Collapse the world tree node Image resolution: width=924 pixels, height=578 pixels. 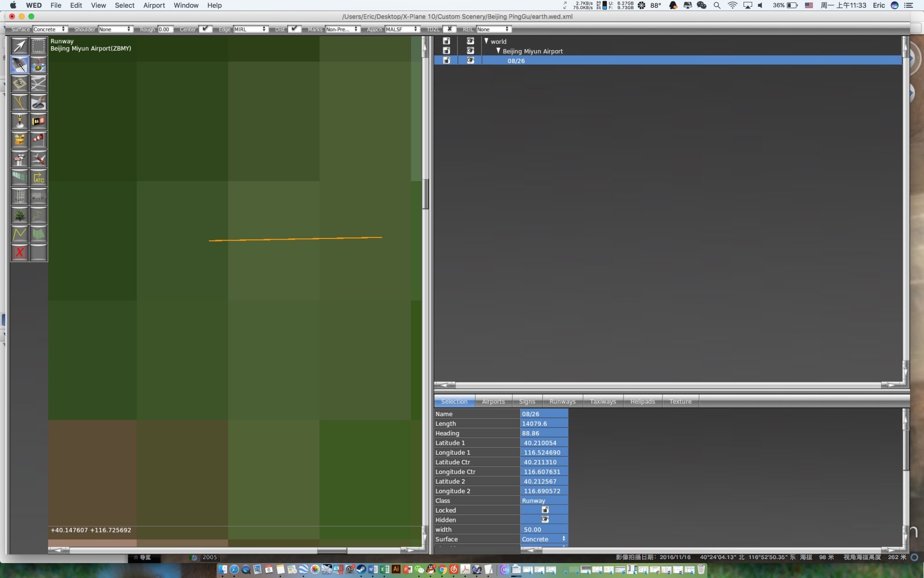486,41
